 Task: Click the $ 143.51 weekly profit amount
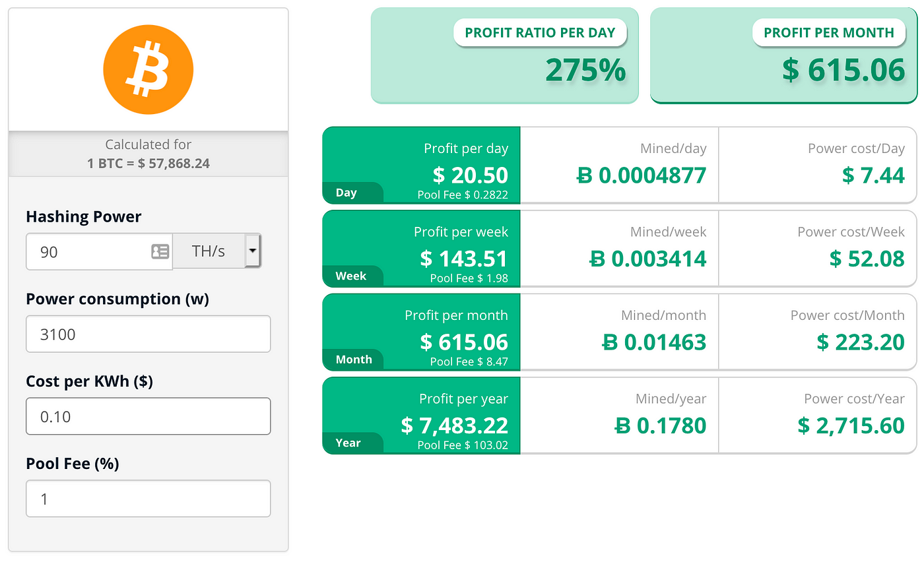(464, 259)
